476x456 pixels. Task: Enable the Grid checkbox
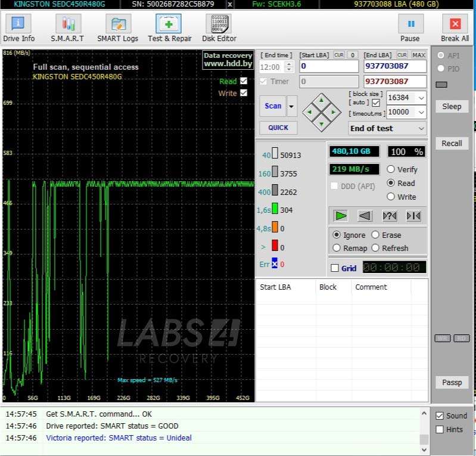[335, 268]
